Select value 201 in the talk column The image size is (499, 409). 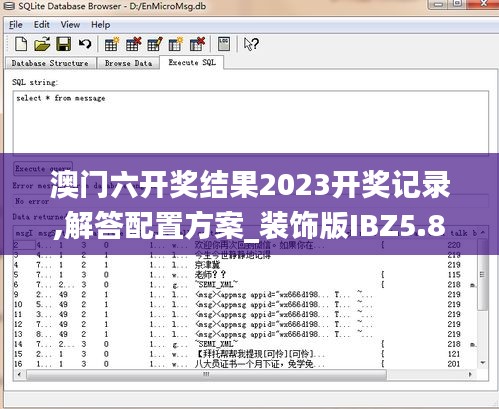454,364
